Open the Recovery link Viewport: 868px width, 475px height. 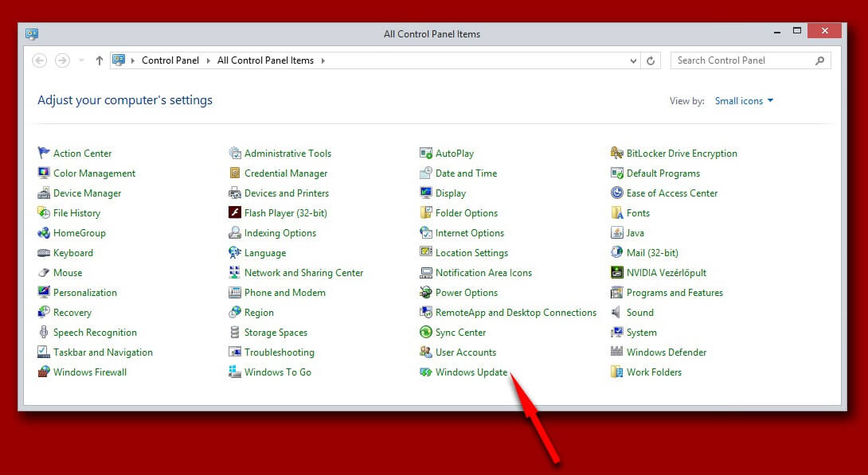point(72,313)
